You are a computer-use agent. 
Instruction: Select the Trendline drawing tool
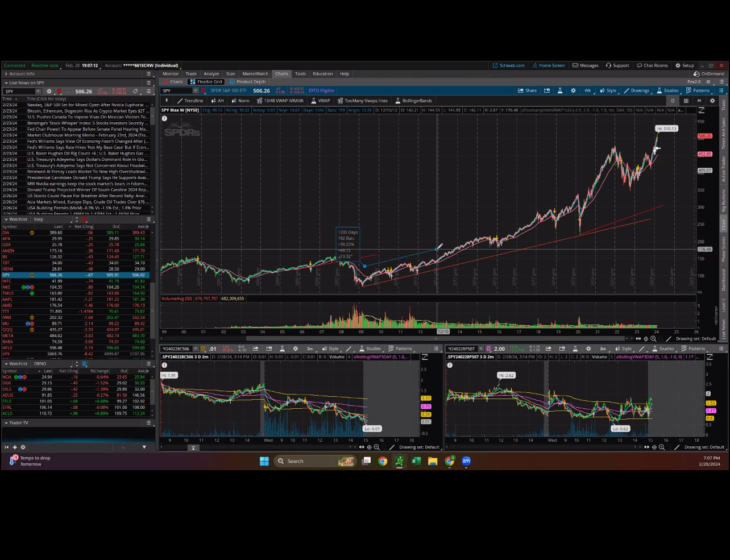click(190, 101)
